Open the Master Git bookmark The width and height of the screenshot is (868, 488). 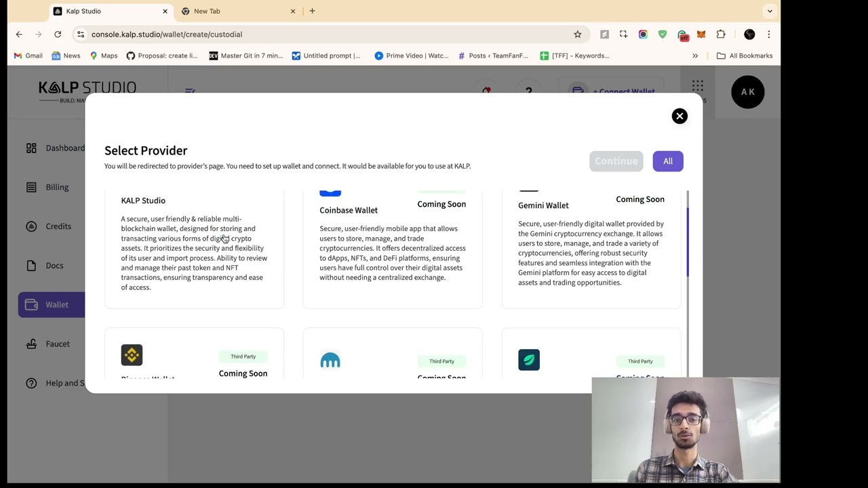245,56
